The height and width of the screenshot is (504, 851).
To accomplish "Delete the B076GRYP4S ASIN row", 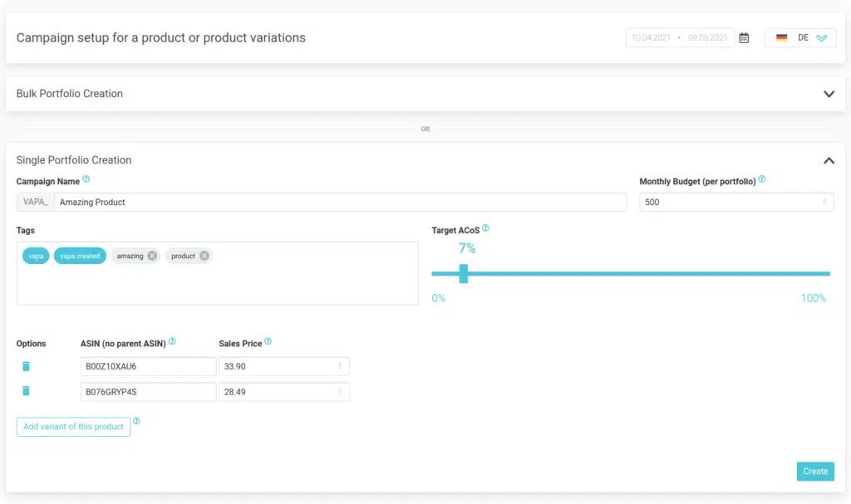I will tap(26, 391).
